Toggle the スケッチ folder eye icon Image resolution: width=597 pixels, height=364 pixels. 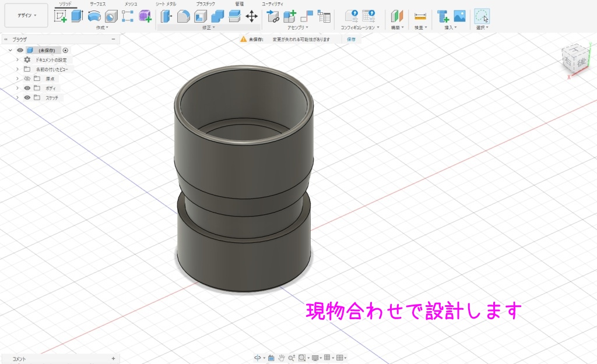pos(27,97)
